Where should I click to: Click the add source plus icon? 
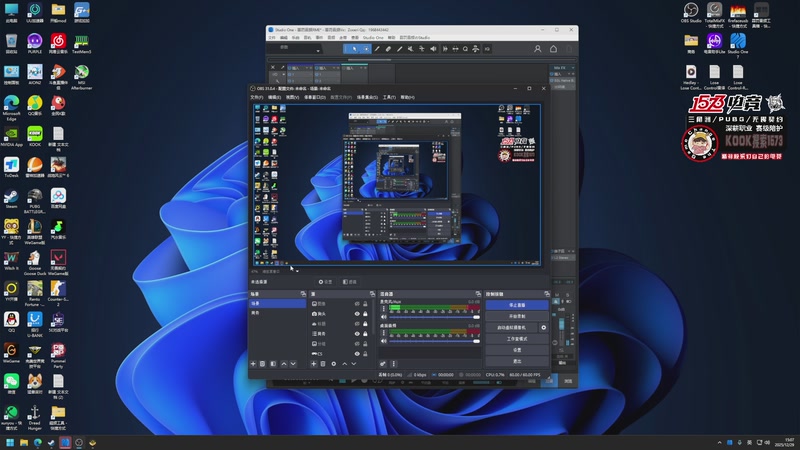click(x=314, y=364)
